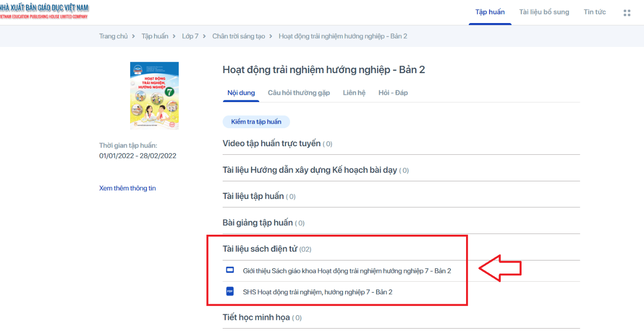Click the Nhà Xuất Bản Giáo Dục Việt Nam logo
Viewport: 644px width, 334px height.
pyautogui.click(x=44, y=12)
